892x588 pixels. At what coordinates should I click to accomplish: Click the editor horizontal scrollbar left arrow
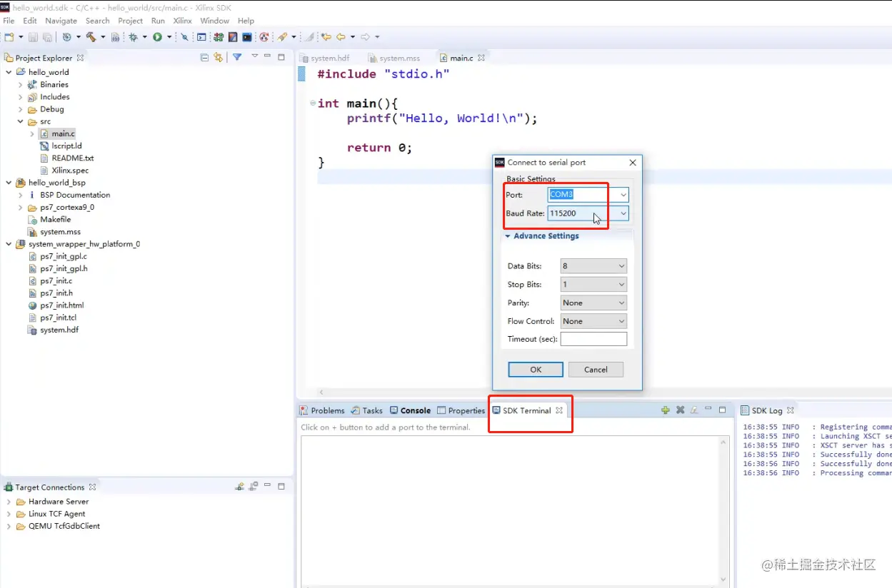321,392
